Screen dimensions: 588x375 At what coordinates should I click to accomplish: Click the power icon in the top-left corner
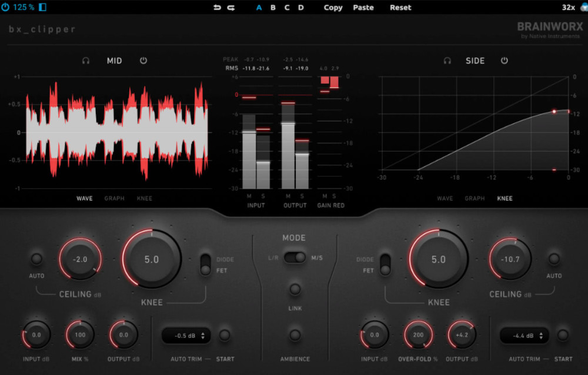coord(6,8)
